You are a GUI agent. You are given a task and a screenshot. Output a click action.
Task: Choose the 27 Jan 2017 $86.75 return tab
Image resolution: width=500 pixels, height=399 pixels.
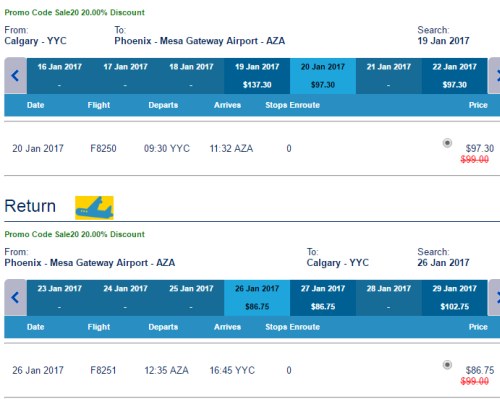click(323, 298)
